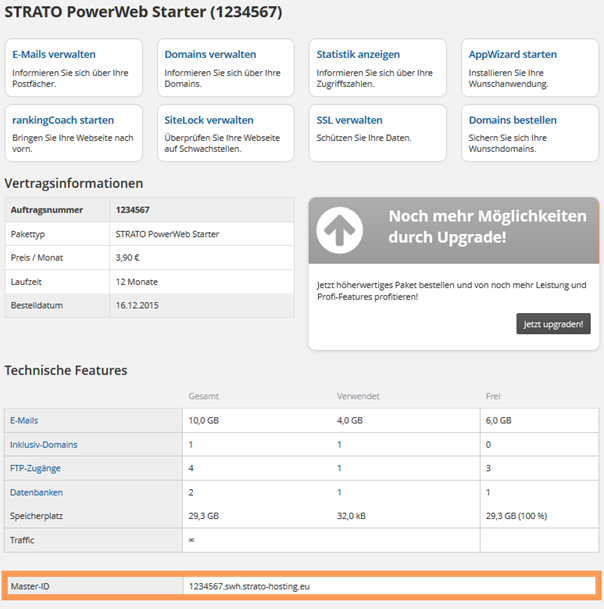Open Domains verwalten
The width and height of the screenshot is (604, 609).
pyautogui.click(x=210, y=54)
